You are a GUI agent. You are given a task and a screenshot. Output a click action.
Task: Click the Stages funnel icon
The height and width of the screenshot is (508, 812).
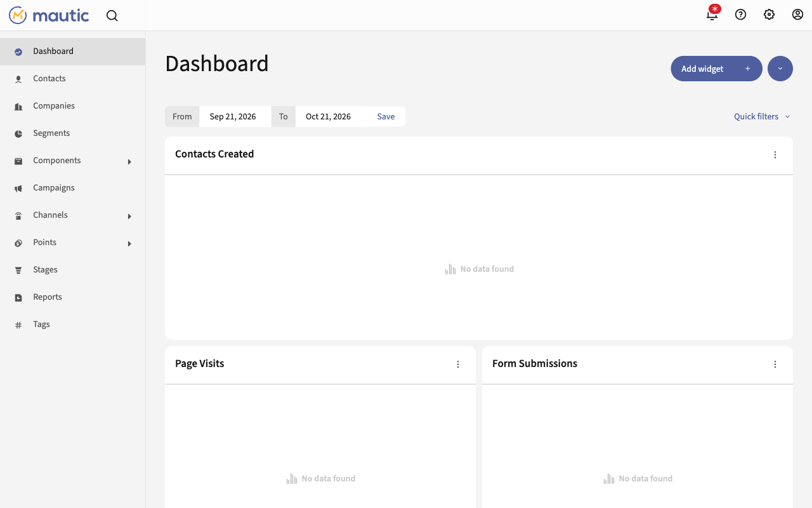(18, 271)
